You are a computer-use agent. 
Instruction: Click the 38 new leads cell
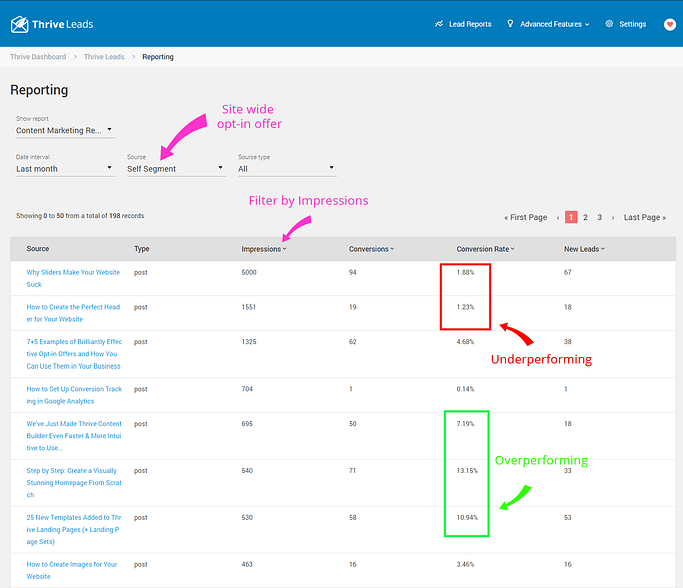tap(568, 342)
